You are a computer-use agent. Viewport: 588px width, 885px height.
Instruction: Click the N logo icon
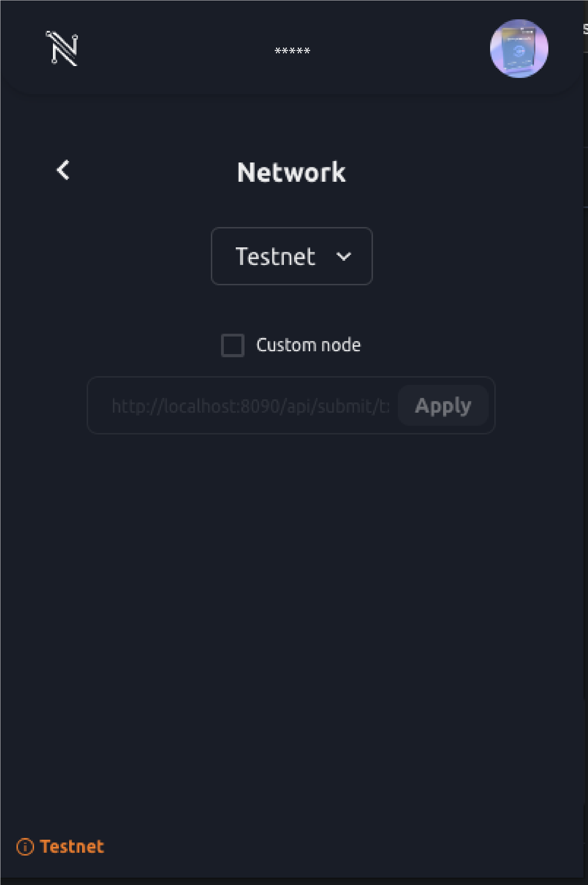click(x=62, y=48)
